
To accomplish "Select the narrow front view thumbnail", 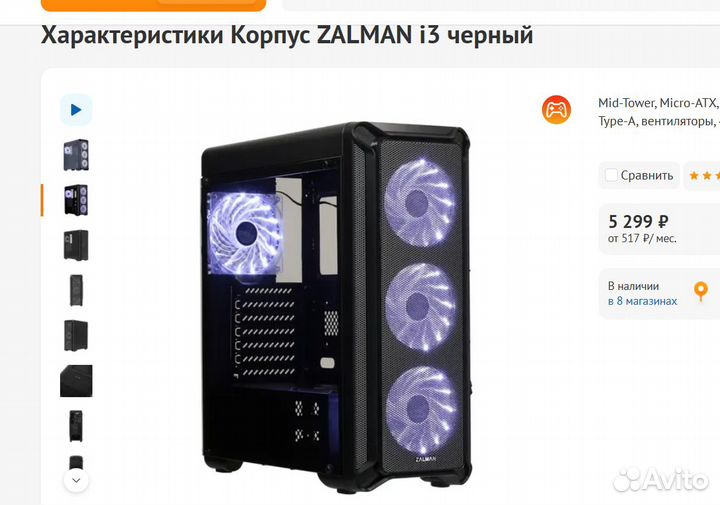I will click(x=76, y=290).
